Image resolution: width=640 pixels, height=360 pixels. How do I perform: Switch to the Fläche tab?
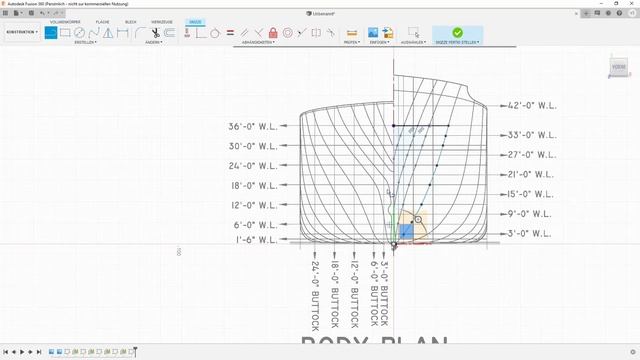pos(102,22)
